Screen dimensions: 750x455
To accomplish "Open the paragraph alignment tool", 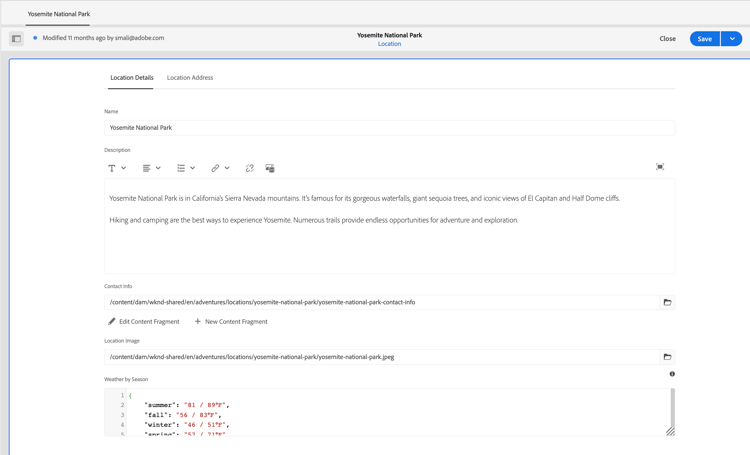I will [x=146, y=168].
